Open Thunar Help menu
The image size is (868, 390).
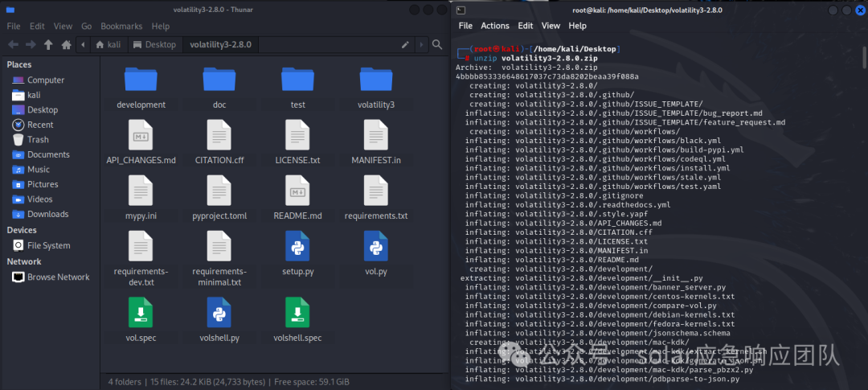[x=161, y=26]
